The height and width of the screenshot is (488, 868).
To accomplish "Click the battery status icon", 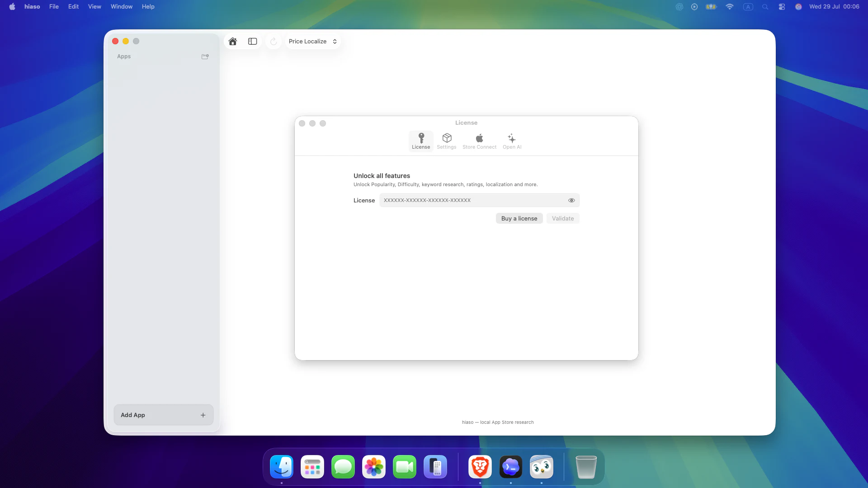I will [x=711, y=7].
